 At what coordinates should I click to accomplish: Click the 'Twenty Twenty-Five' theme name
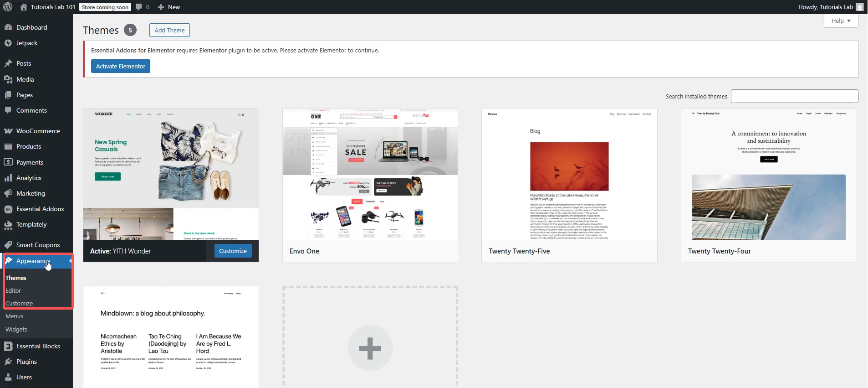(519, 251)
